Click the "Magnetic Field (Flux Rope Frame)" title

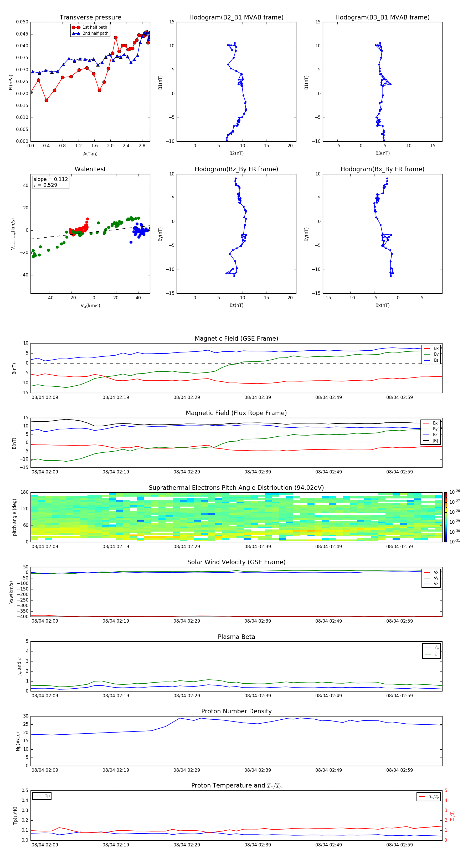tap(236, 413)
